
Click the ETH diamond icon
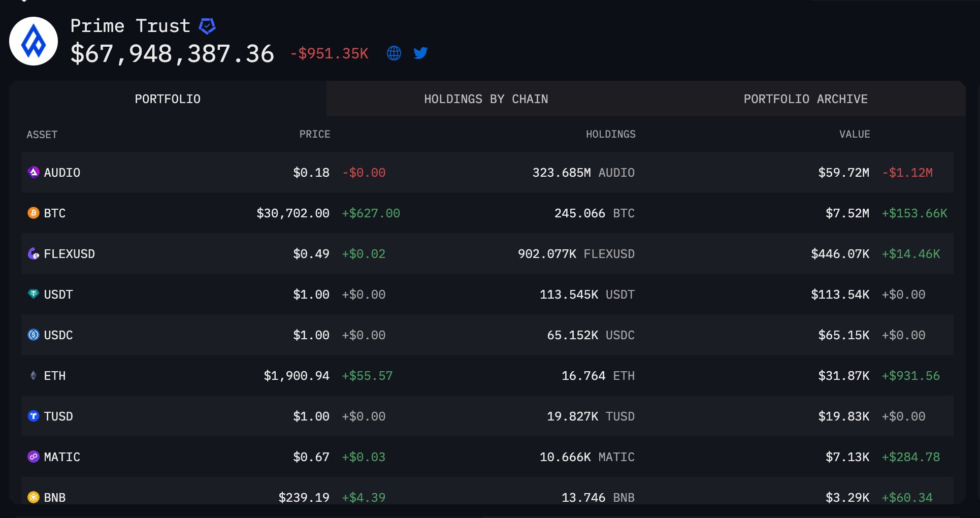click(34, 375)
